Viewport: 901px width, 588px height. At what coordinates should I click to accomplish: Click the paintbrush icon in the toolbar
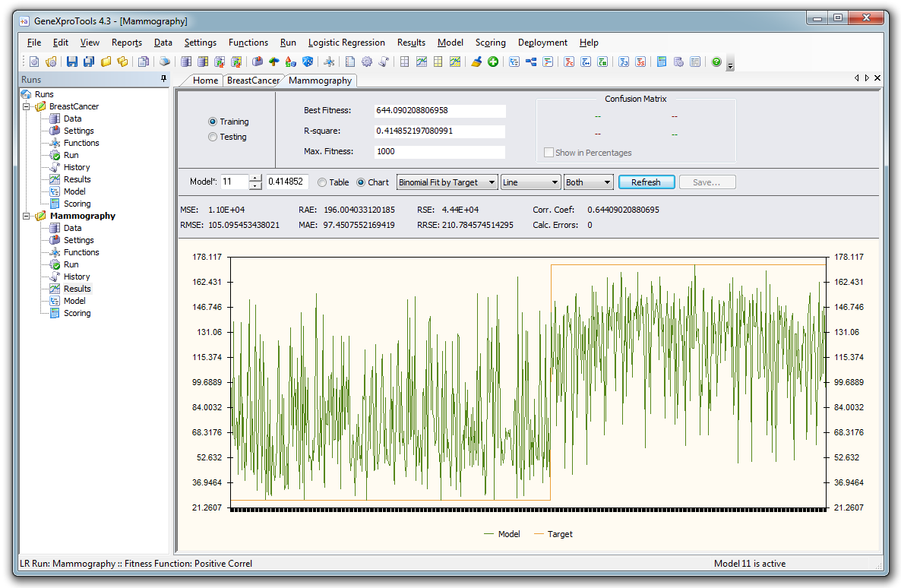476,62
